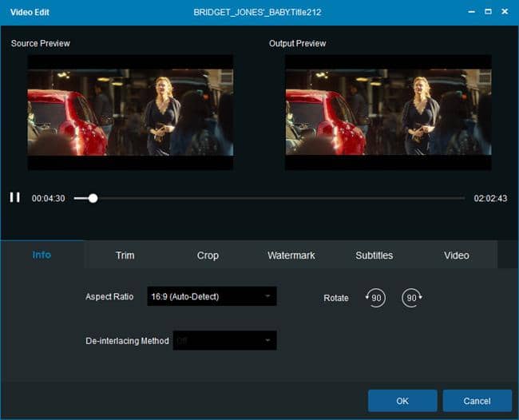Click the De-interlacing Method label
This screenshot has width=519, height=420.
coord(127,341)
